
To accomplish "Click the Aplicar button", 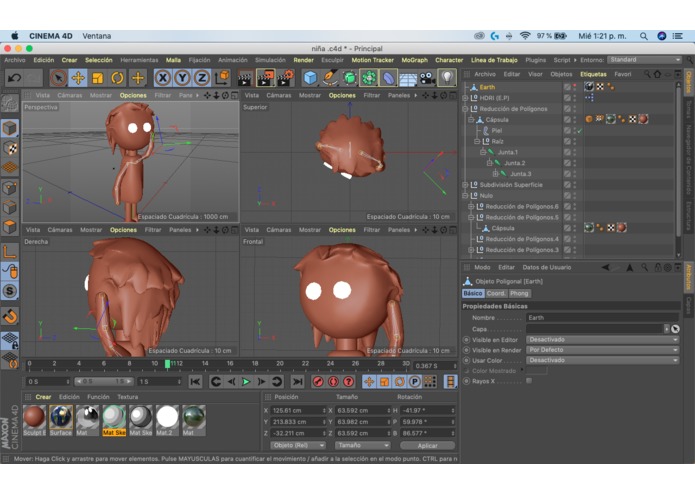I will pos(427,445).
